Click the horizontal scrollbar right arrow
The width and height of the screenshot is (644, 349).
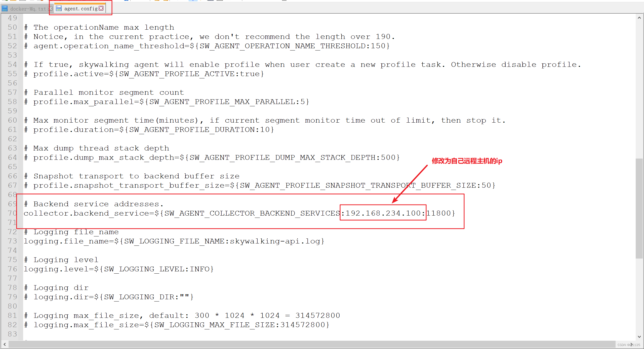tap(631, 344)
